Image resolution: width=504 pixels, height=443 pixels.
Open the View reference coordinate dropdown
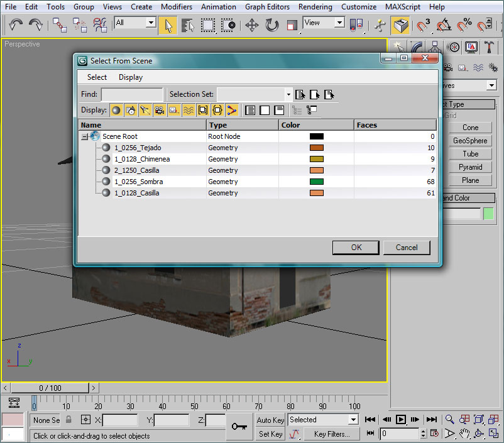point(339,23)
